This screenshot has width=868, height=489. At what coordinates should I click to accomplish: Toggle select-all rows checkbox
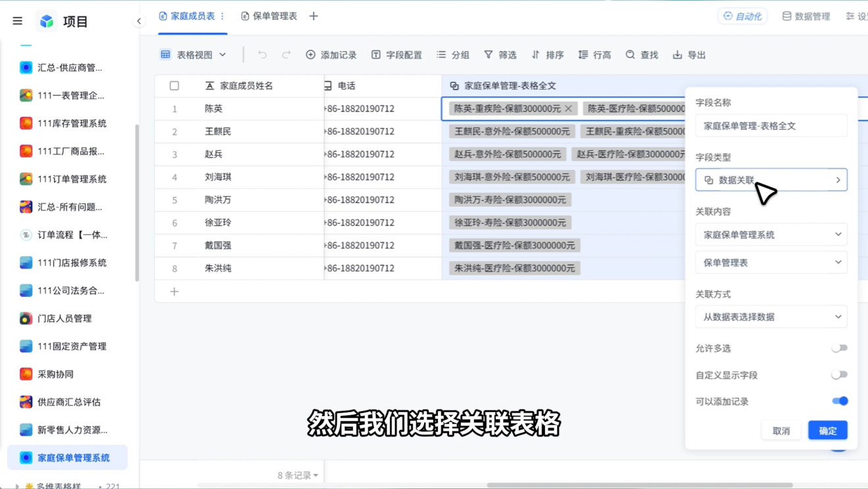tap(174, 86)
